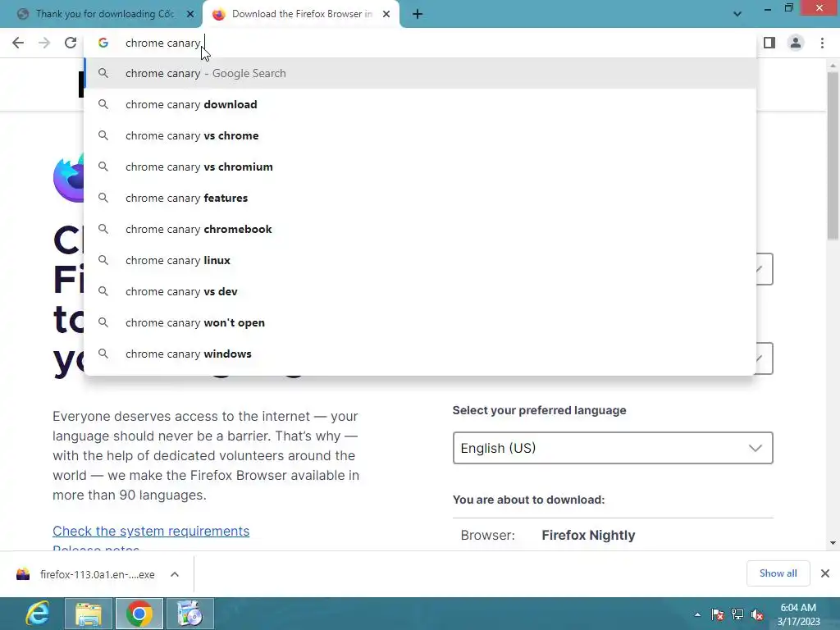Pick the 'chrome canary download' suggestion
Screen dimensions: 840x630
[421, 104]
